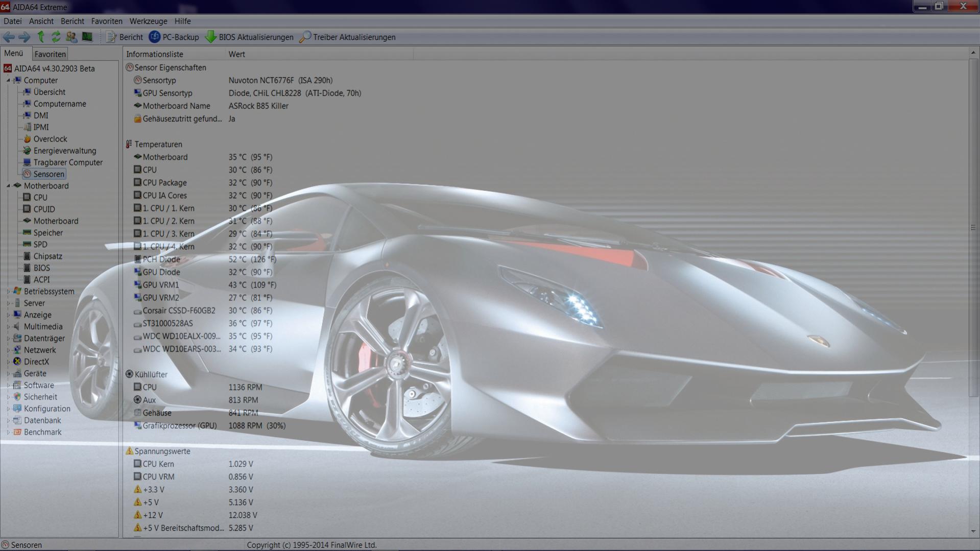Open the Favoriten menu
Screen dimensions: 980x551
(x=107, y=21)
